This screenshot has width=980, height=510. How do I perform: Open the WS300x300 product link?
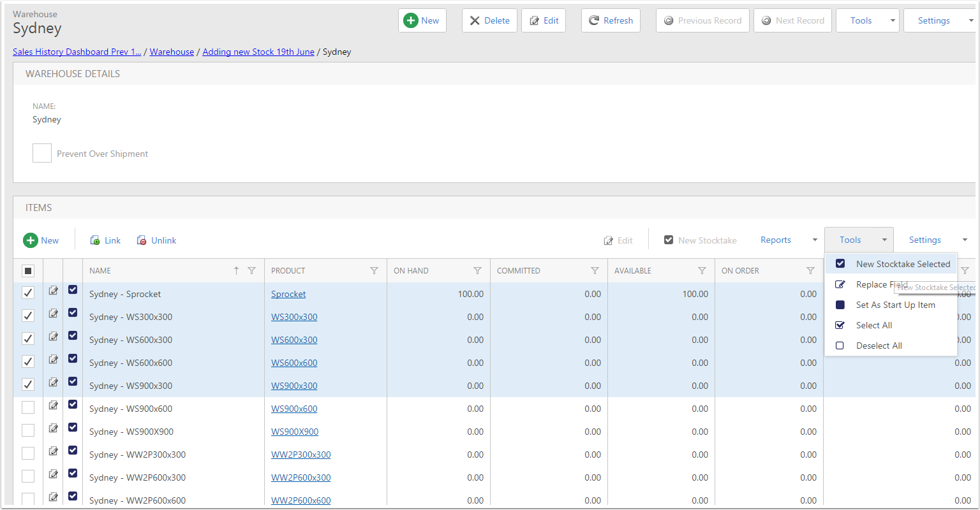point(294,317)
